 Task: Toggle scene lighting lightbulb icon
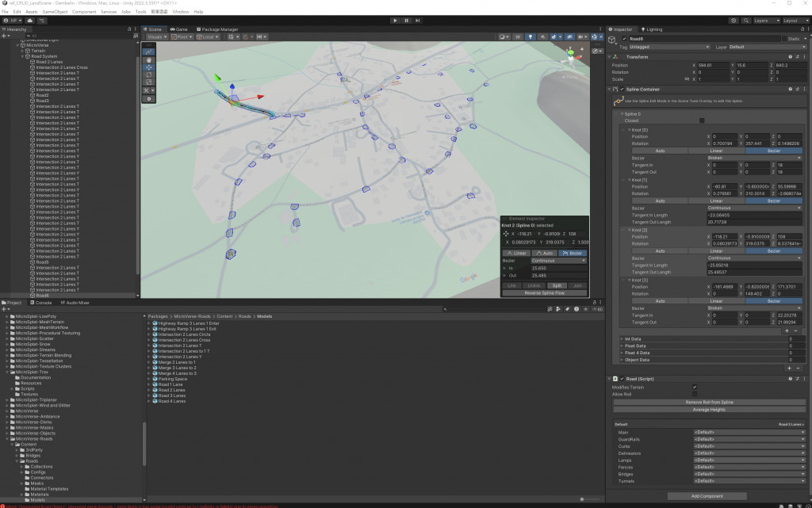(x=530, y=36)
